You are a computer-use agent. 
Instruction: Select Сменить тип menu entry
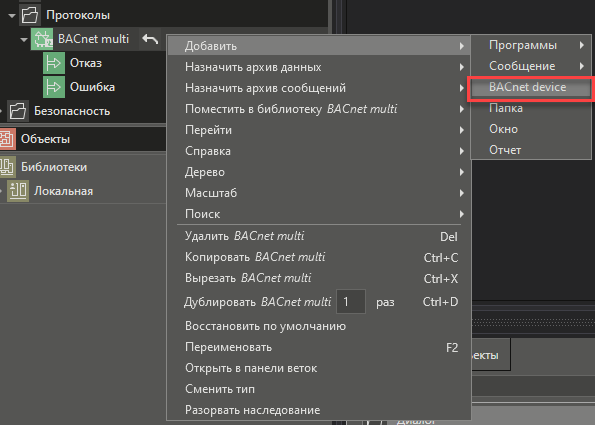point(319,389)
